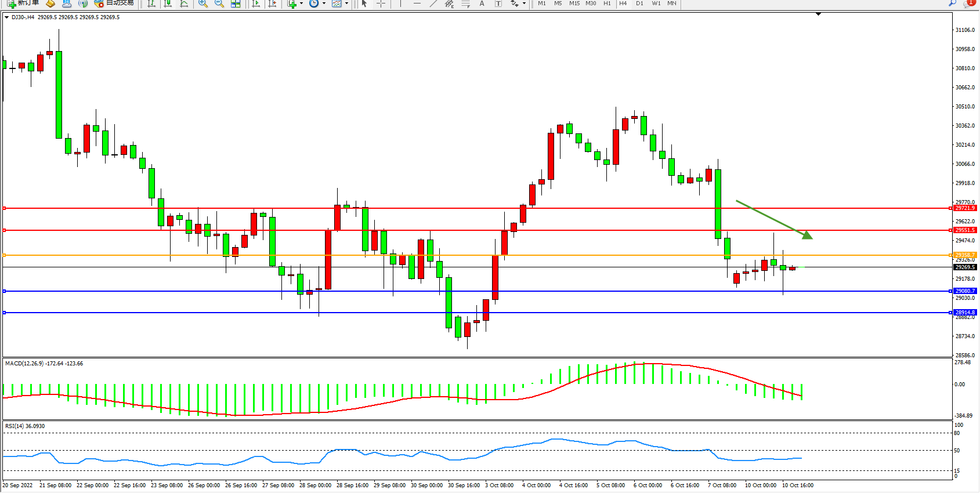Switch chart to candlestick display
Viewport: 980px width, 493px height.
(168, 3)
